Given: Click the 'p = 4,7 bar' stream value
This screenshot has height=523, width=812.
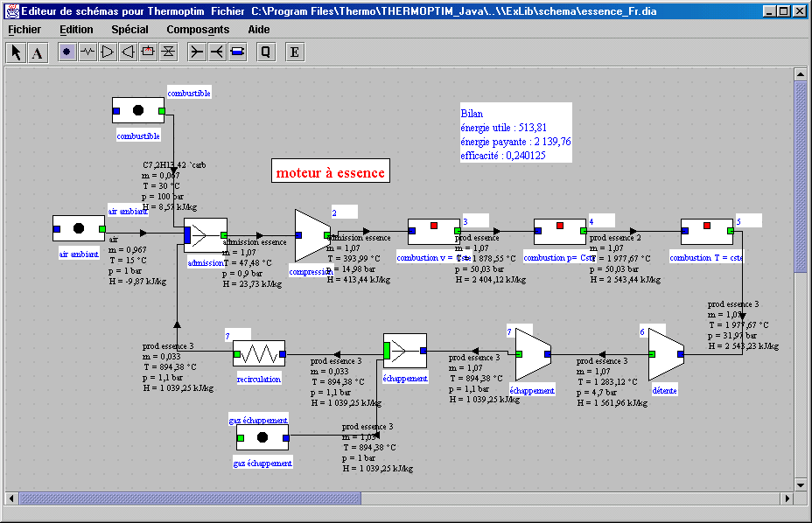Looking at the screenshot, I should pyautogui.click(x=596, y=393).
